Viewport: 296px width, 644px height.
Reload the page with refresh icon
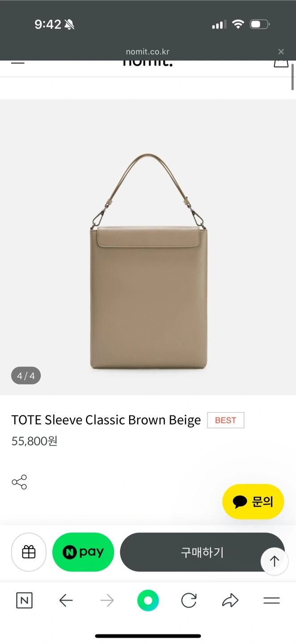click(189, 601)
